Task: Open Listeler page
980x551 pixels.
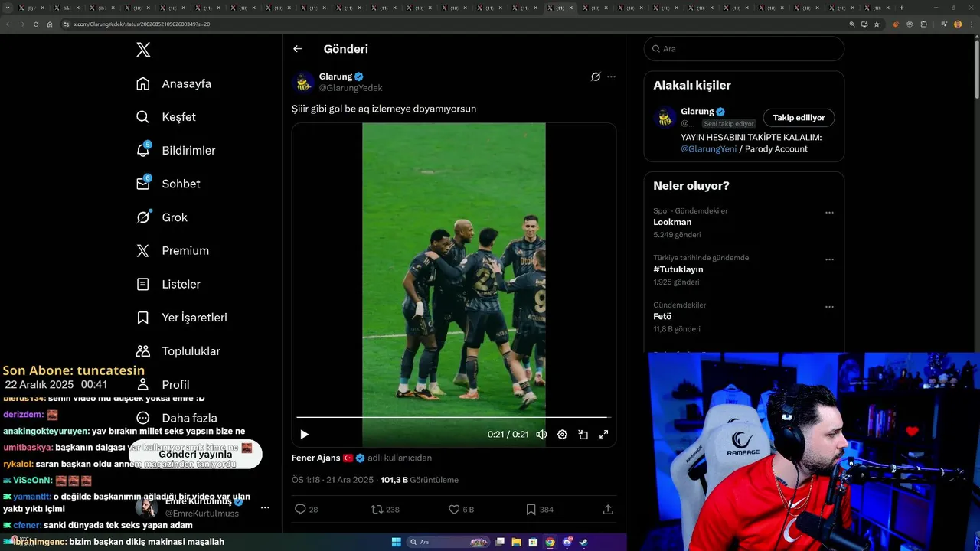Action: [168, 284]
